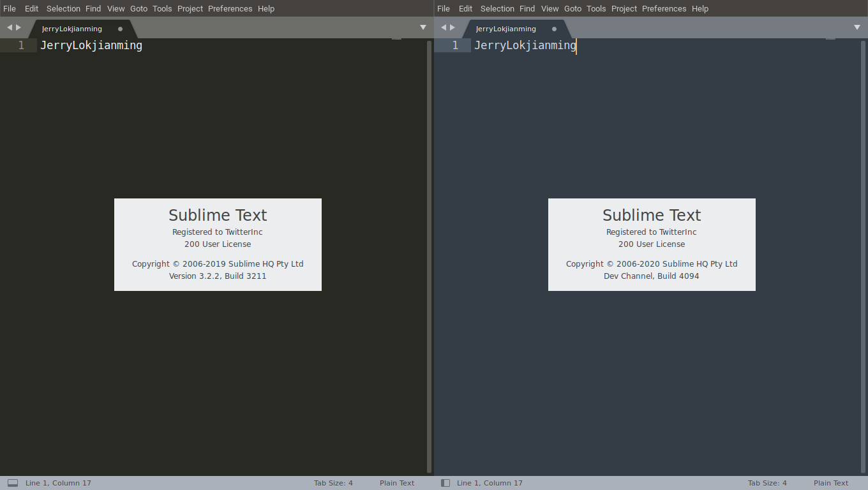868x490 pixels.
Task: Click 200 User License in left about box
Action: 218,244
